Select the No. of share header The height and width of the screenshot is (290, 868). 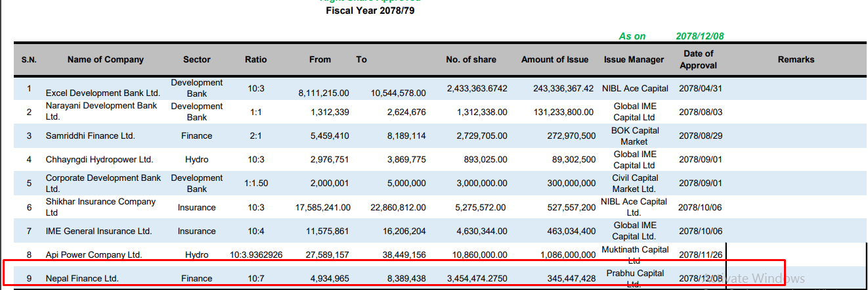coord(471,59)
